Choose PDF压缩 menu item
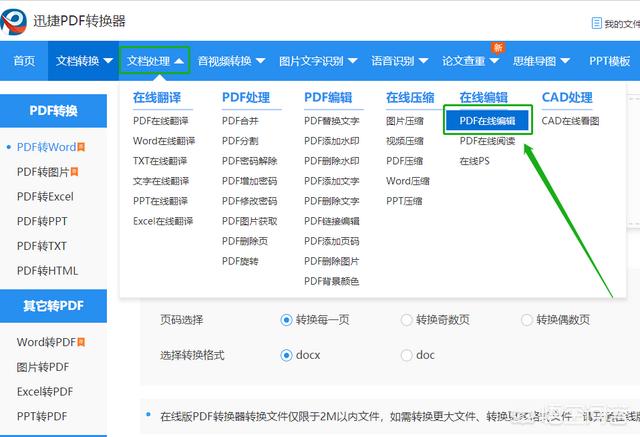Screen dimensions: 640x437 [x=404, y=161]
